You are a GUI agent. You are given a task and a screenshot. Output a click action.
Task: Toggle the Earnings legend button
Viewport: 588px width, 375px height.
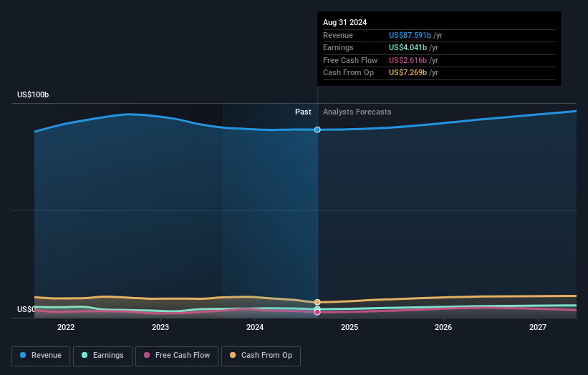click(102, 356)
